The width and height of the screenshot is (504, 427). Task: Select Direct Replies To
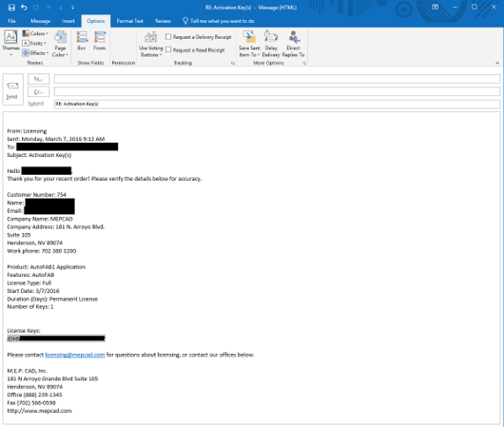(293, 45)
